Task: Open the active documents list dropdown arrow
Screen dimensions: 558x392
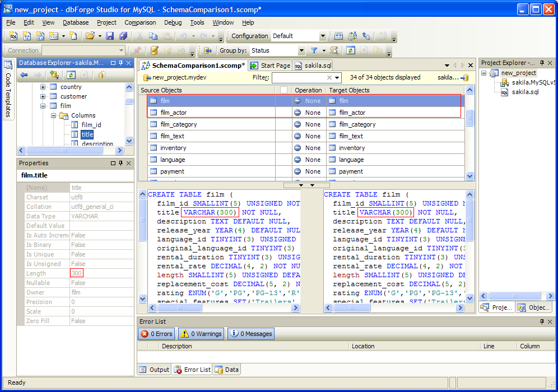Action: coord(447,66)
